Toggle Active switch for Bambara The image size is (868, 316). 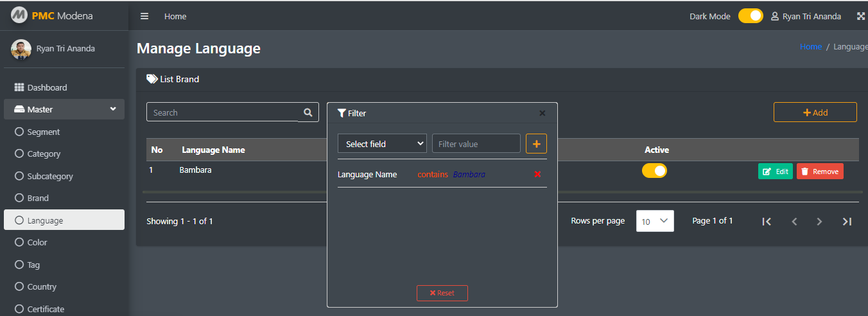[x=655, y=171]
